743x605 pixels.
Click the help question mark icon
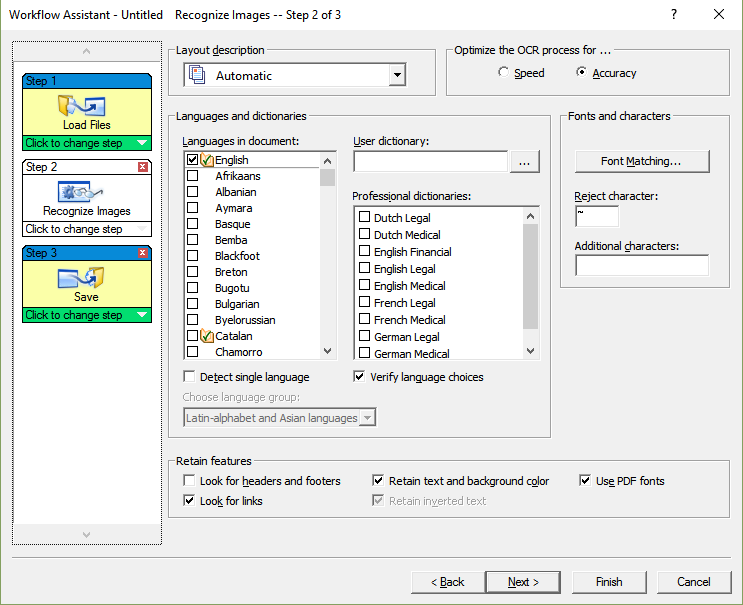coord(674,14)
